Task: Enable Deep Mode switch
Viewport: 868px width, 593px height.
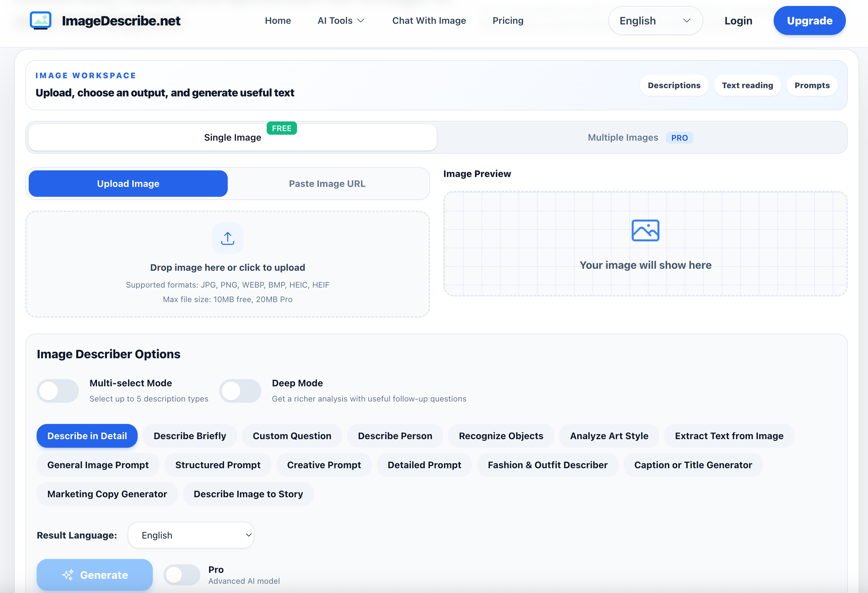Action: 240,391
